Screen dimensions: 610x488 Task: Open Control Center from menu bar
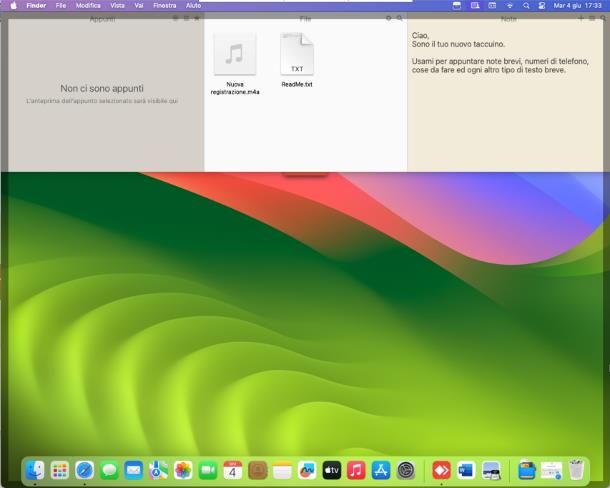coord(542,5)
